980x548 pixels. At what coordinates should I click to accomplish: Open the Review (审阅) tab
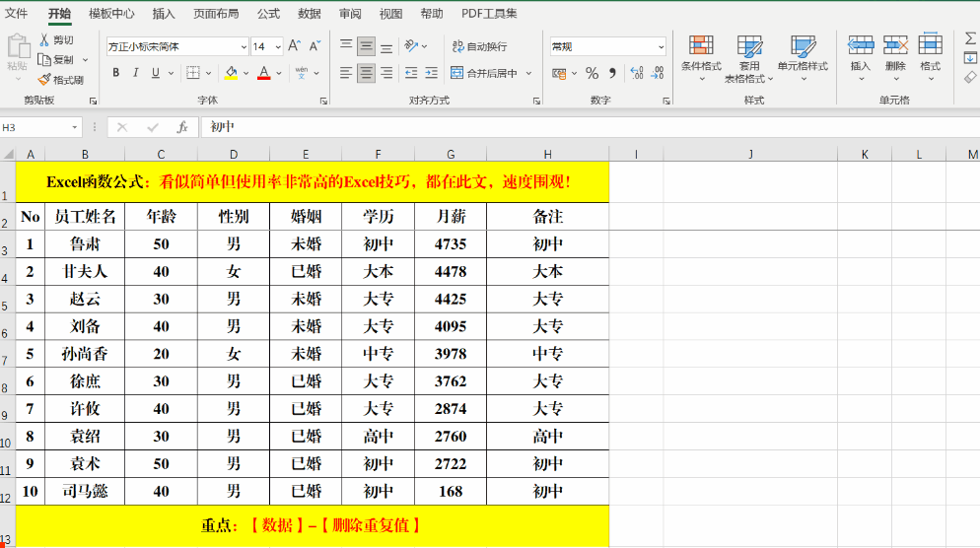350,13
